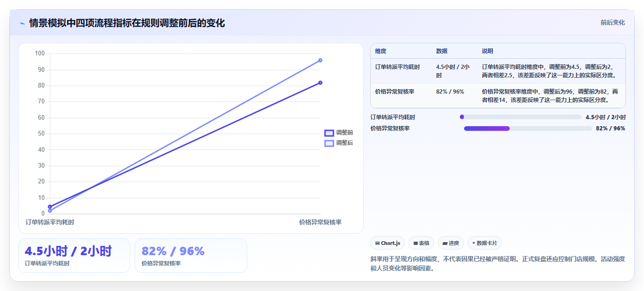Click the 调整后 data point at 2
Screen dimensions: 644x291
[50, 211]
